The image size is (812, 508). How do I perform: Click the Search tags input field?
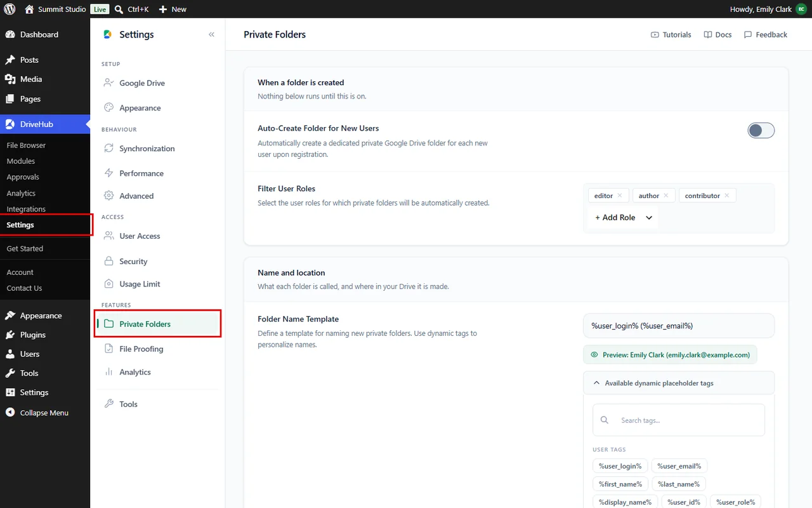tap(679, 420)
